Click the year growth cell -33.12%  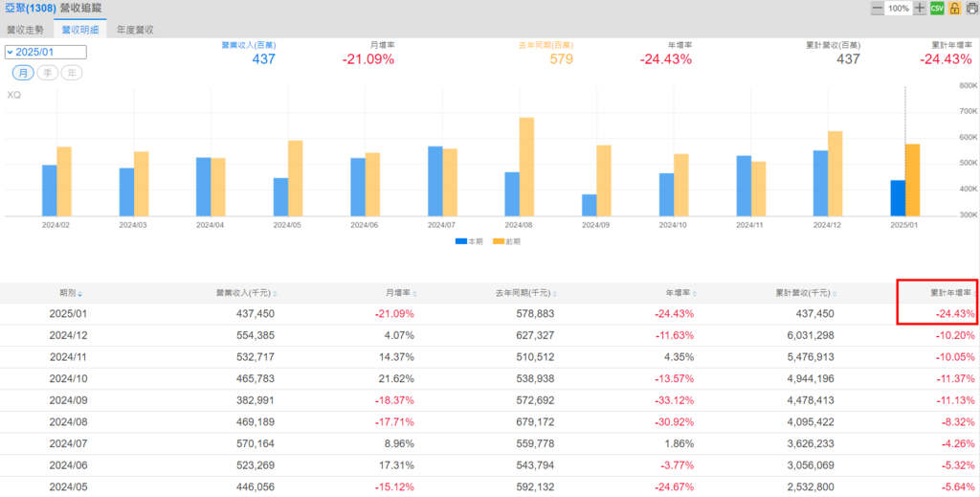click(675, 400)
